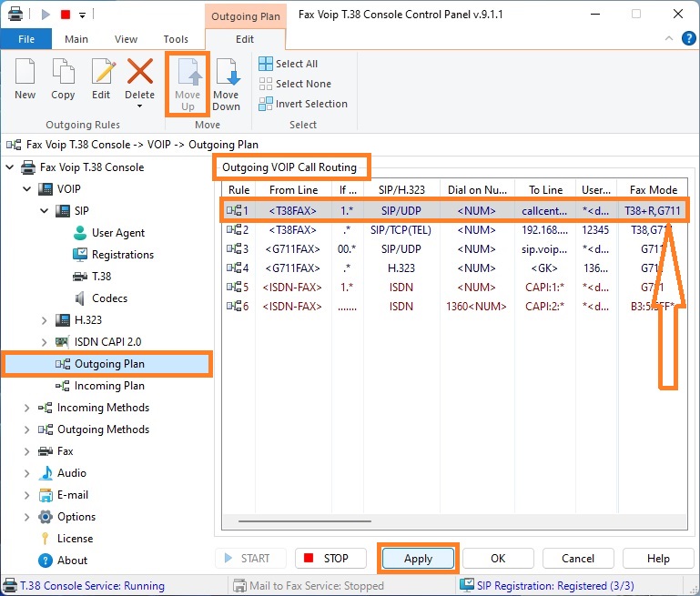Viewport: 700px width, 596px height.
Task: Click the quick access play icon
Action: click(46, 15)
